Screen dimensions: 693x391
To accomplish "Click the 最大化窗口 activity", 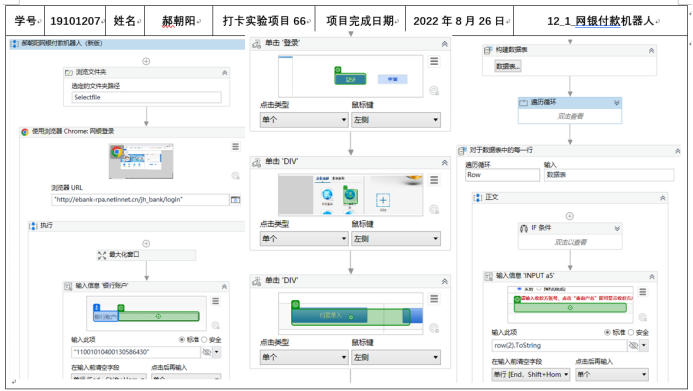I will (146, 255).
